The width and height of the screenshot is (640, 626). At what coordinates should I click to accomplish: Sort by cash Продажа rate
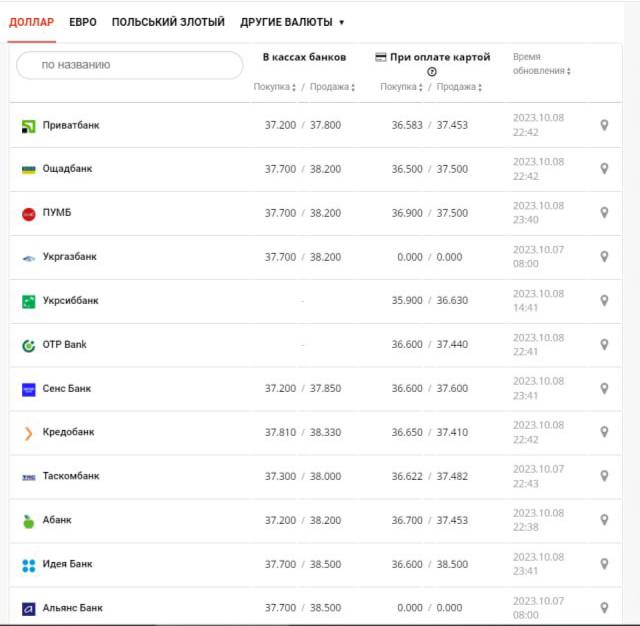point(332,87)
